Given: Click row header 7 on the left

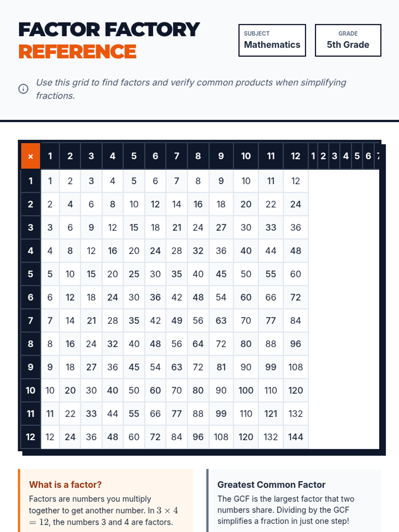Looking at the screenshot, I should (31, 321).
